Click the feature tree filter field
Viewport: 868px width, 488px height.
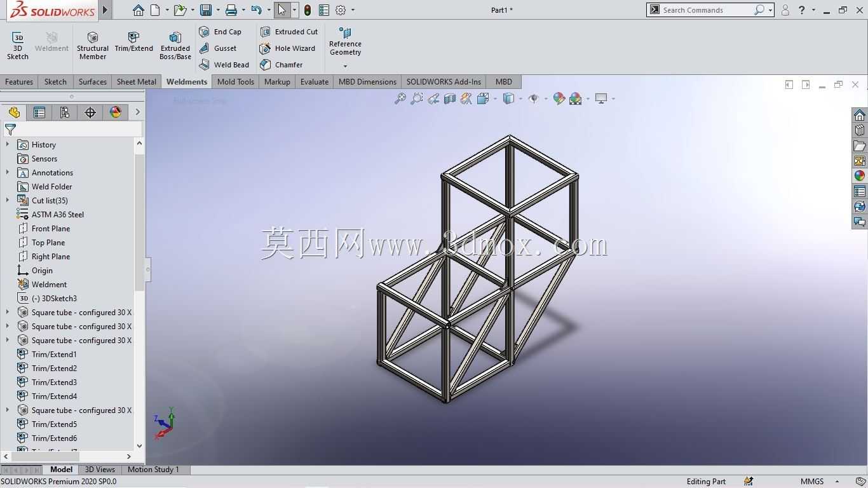72,129
